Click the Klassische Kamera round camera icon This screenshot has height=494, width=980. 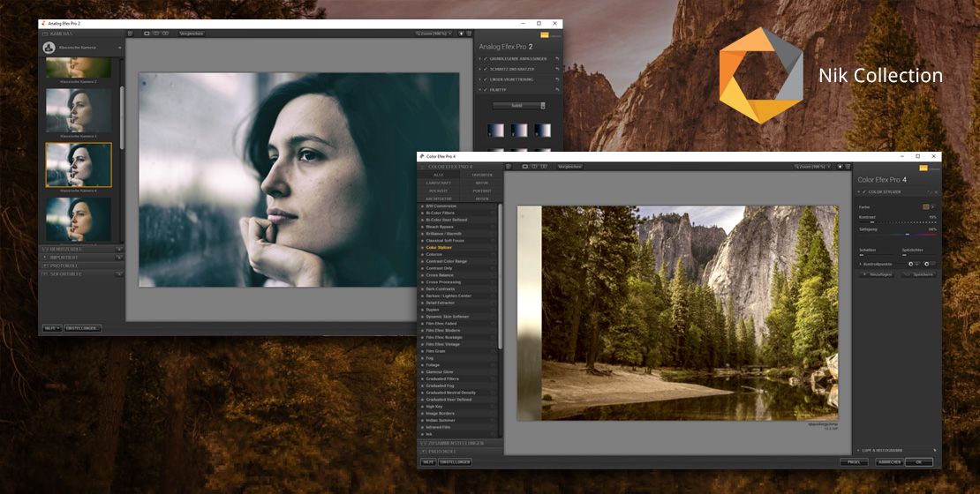(49, 48)
